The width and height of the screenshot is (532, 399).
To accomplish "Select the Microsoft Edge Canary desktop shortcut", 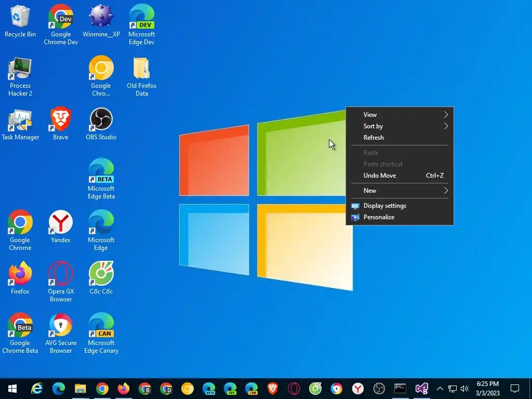I will click(101, 333).
